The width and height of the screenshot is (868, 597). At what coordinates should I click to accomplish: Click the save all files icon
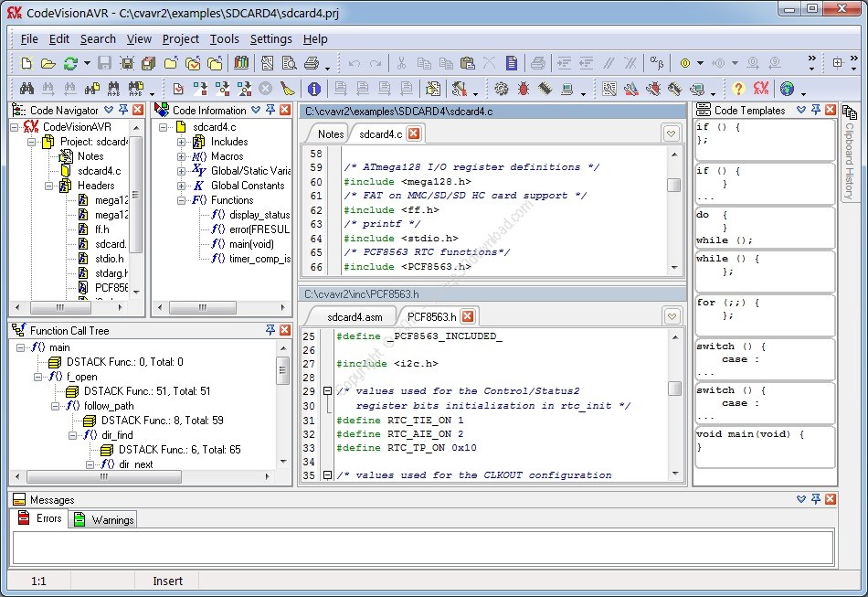148,63
